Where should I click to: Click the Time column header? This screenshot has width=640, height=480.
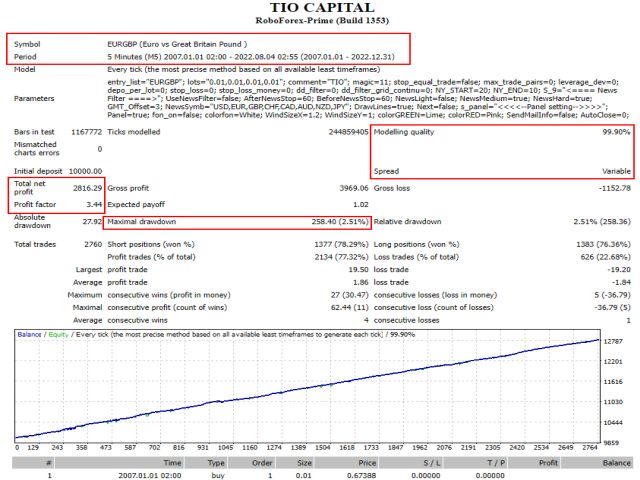[120, 463]
